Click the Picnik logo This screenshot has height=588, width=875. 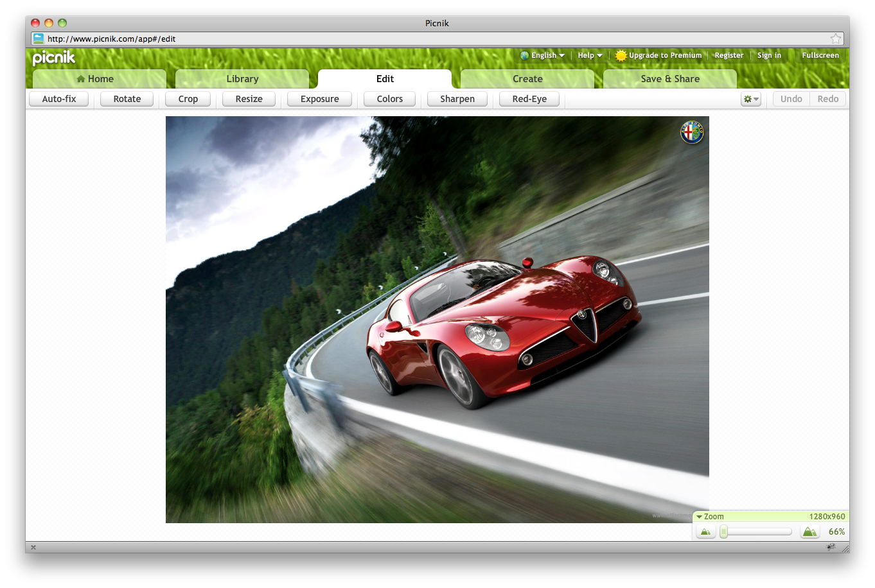(54, 58)
